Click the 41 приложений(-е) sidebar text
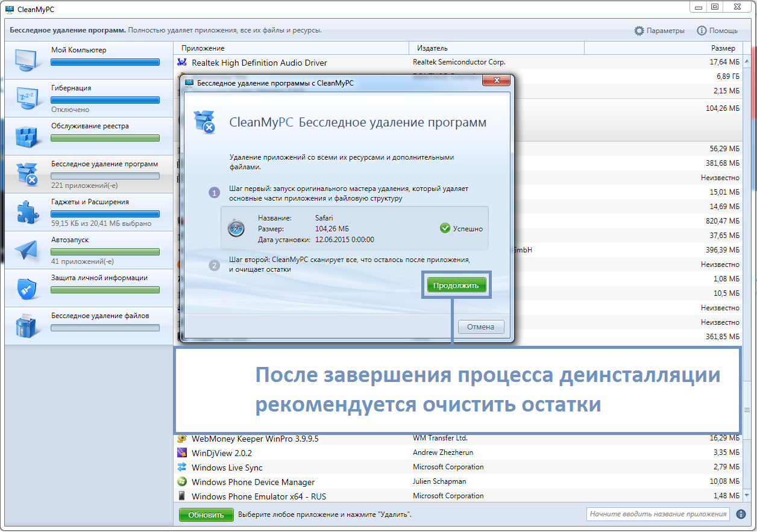The height and width of the screenshot is (532, 757). pos(83,261)
